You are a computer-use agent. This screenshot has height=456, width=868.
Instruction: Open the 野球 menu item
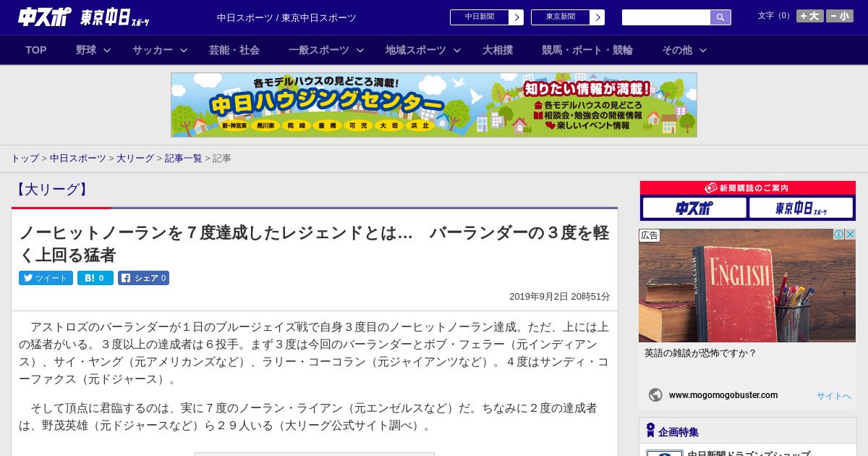(x=86, y=50)
